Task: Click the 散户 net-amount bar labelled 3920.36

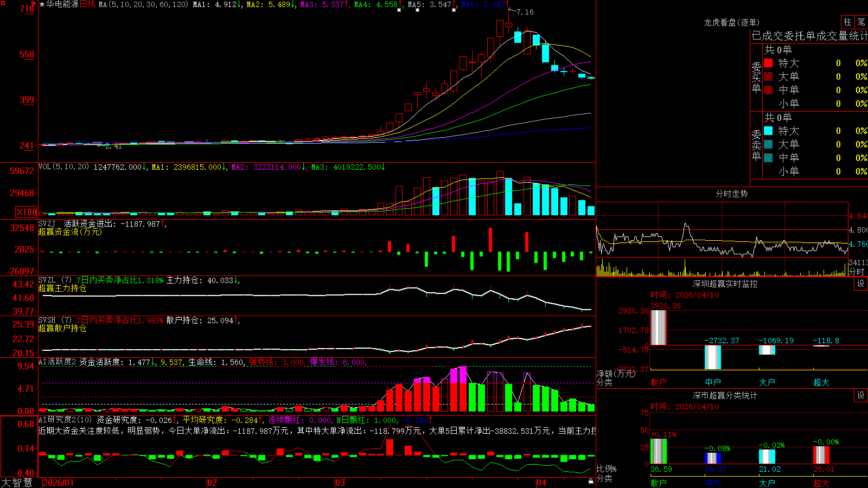Action: click(x=658, y=328)
